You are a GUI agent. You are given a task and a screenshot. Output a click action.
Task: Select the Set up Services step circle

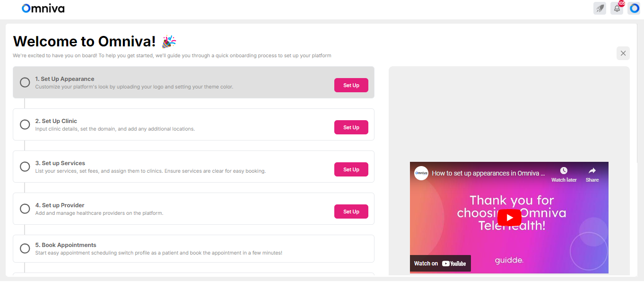coord(25,167)
